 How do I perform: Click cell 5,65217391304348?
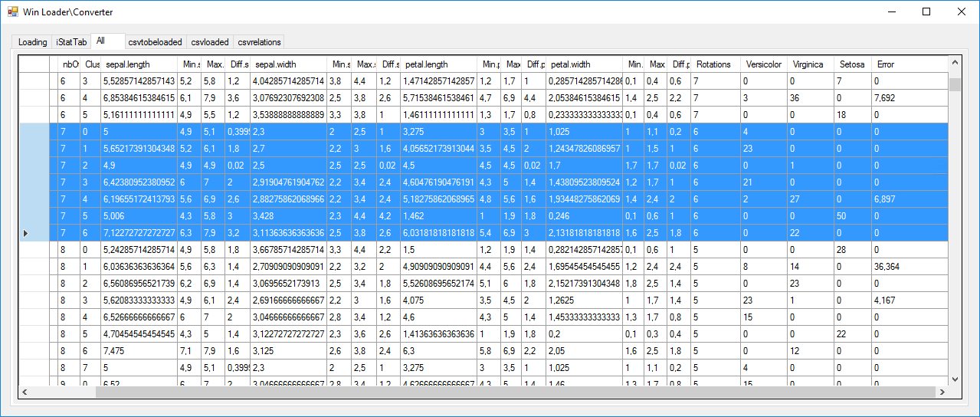[x=139, y=149]
